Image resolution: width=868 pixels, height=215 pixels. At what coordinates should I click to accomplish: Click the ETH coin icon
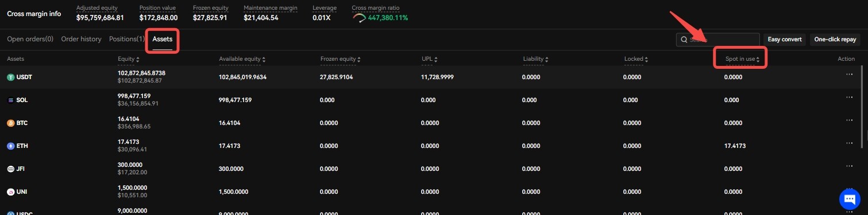[x=10, y=146]
